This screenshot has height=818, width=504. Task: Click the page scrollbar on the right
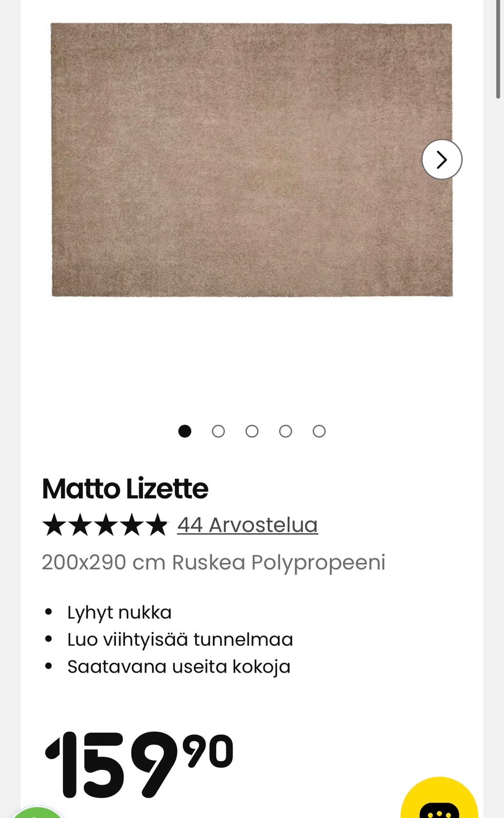(498, 50)
